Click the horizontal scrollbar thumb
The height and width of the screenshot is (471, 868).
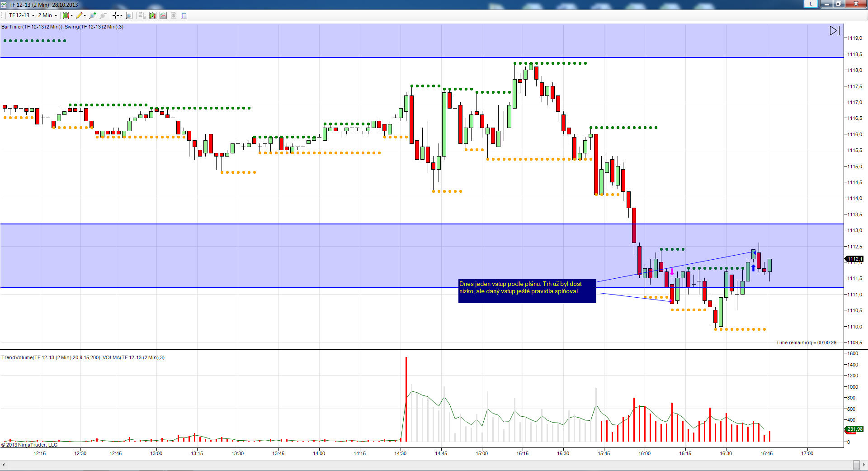tap(856, 465)
